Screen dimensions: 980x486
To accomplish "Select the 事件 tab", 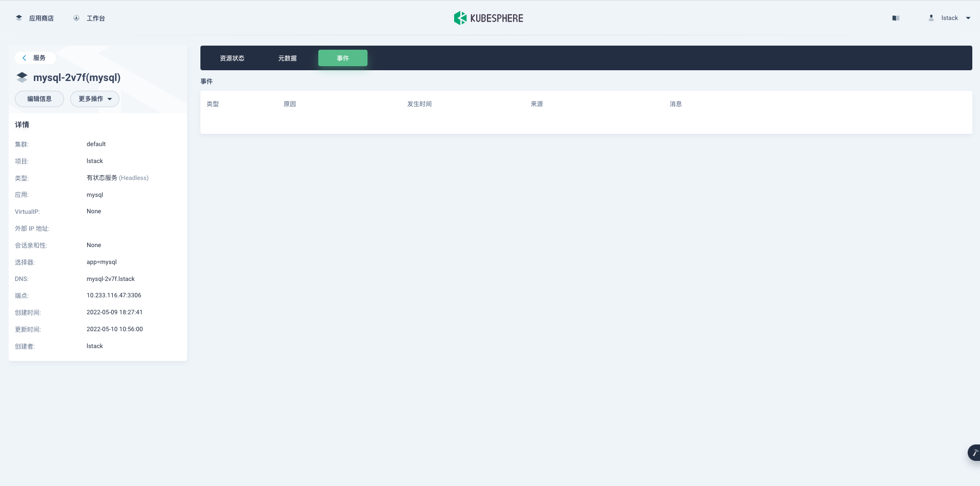I will coord(343,58).
